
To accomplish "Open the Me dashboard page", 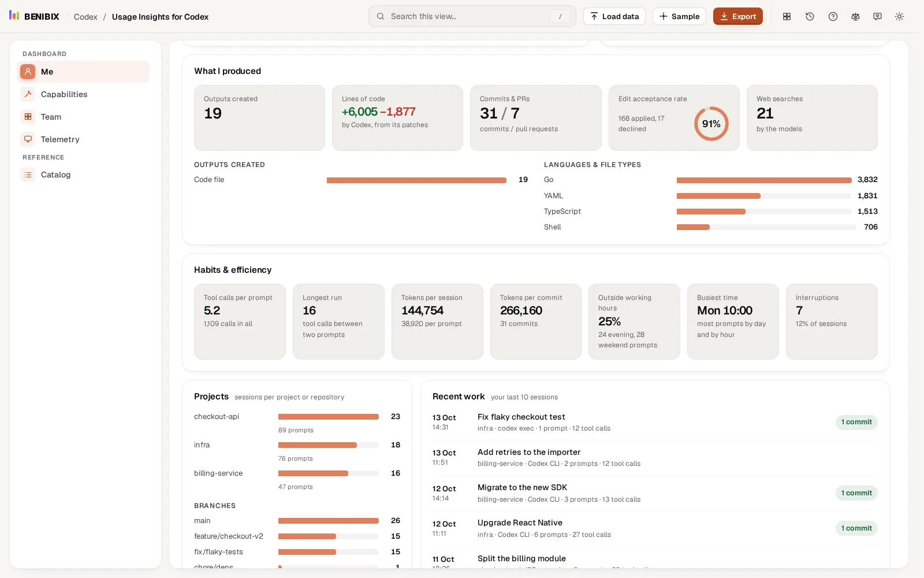I will pyautogui.click(x=83, y=72).
